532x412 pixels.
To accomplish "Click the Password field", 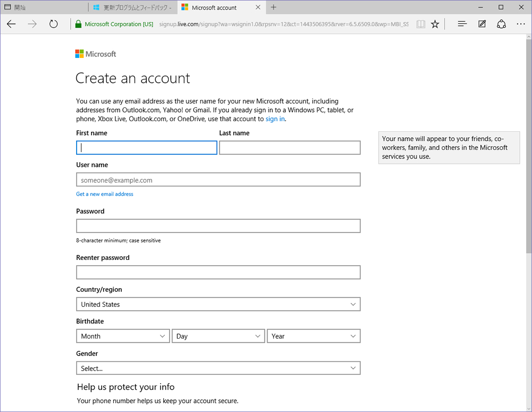I will pyautogui.click(x=218, y=226).
